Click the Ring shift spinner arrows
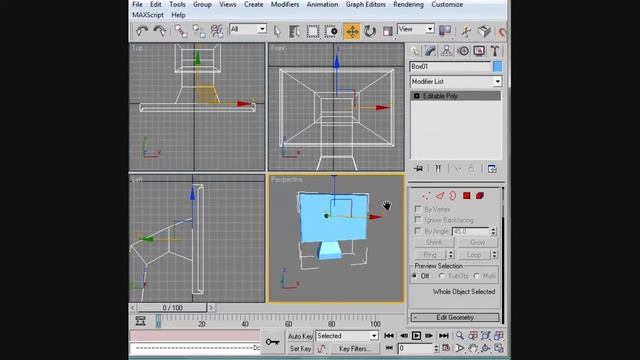 tap(451, 255)
